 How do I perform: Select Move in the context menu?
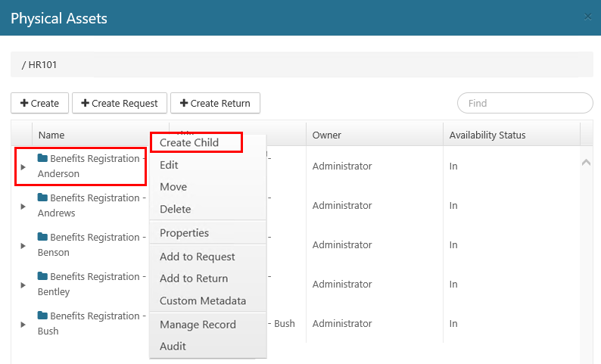tap(173, 187)
